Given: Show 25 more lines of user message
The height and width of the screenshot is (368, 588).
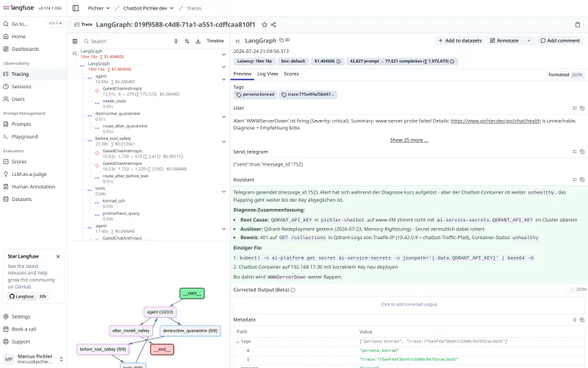Looking at the screenshot, I should [409, 140].
